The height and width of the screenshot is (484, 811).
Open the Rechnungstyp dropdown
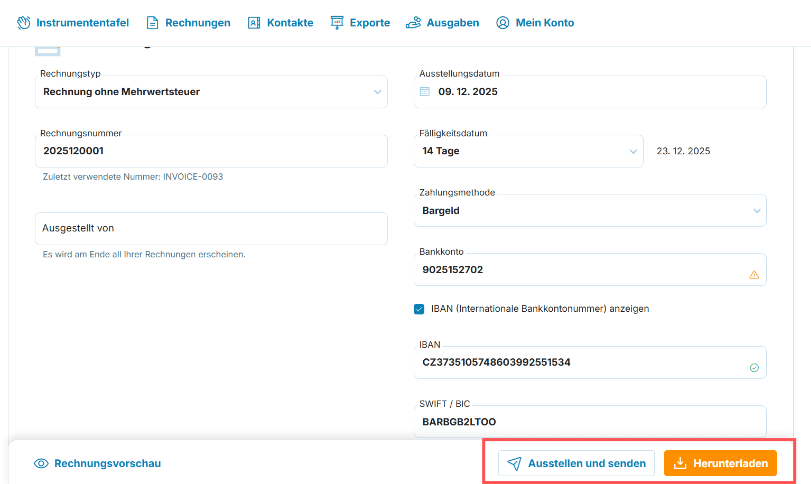point(211,92)
